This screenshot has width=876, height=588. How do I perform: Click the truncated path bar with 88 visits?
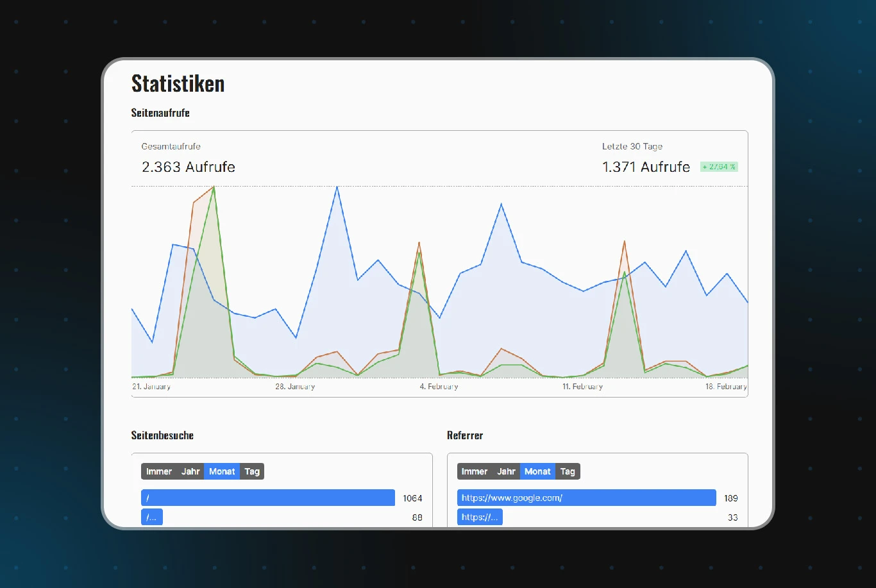(152, 517)
